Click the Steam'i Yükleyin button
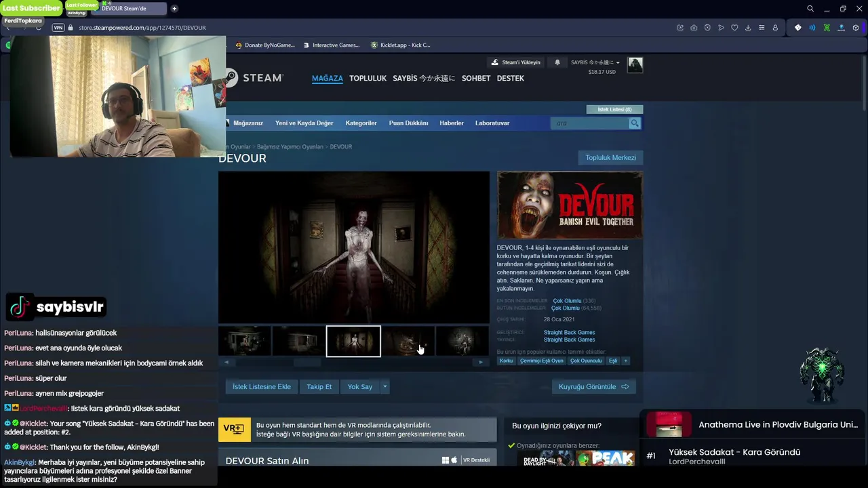 tap(516, 62)
